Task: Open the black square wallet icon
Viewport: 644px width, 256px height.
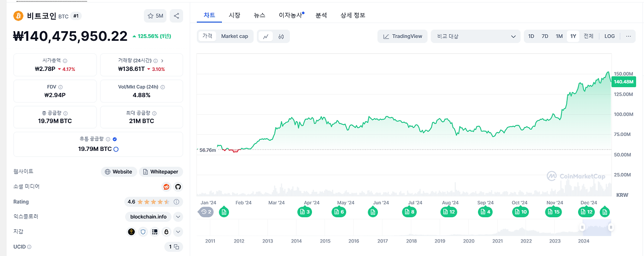Action: coord(154,232)
